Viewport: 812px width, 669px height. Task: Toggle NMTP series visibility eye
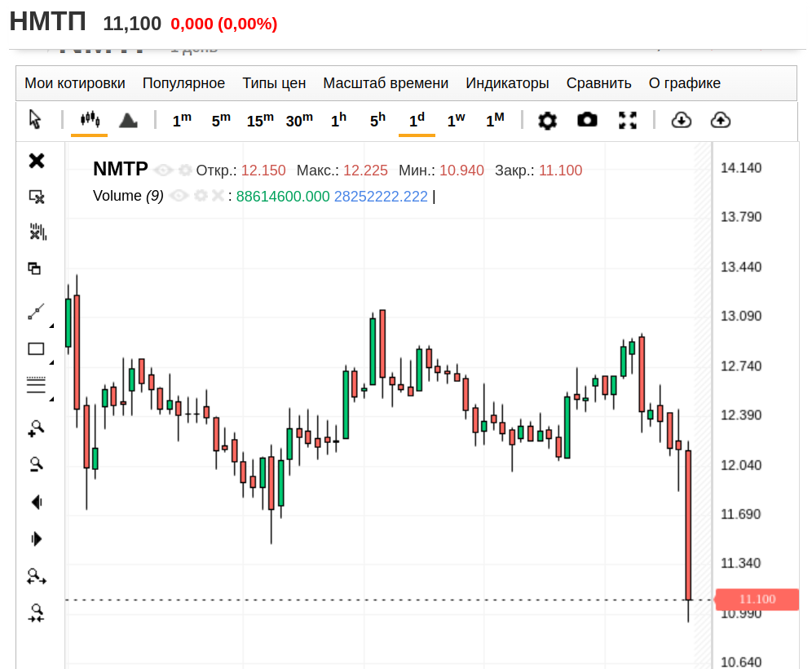164,171
